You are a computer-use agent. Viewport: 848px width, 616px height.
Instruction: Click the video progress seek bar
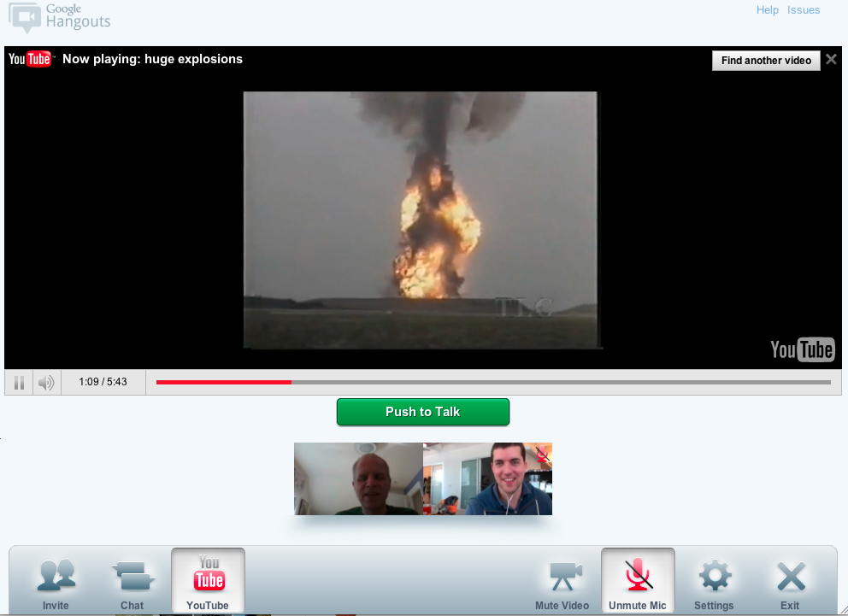tap(492, 382)
